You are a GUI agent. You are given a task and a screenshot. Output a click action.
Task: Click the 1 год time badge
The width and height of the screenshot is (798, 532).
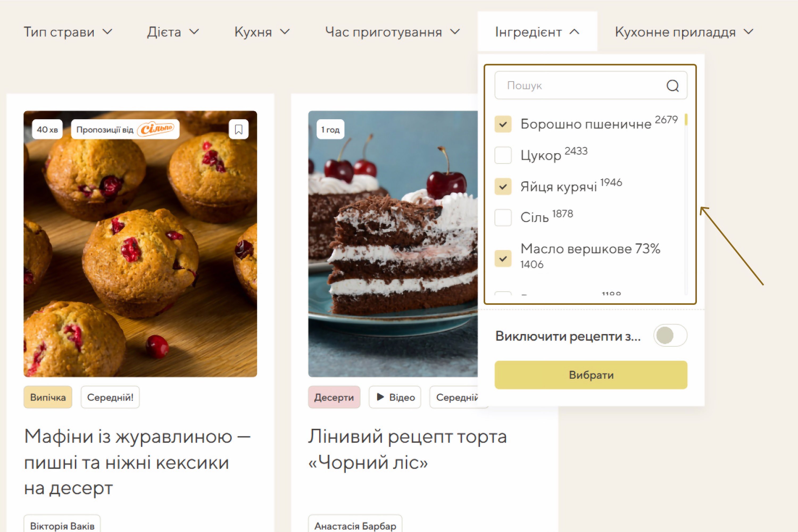[330, 129]
